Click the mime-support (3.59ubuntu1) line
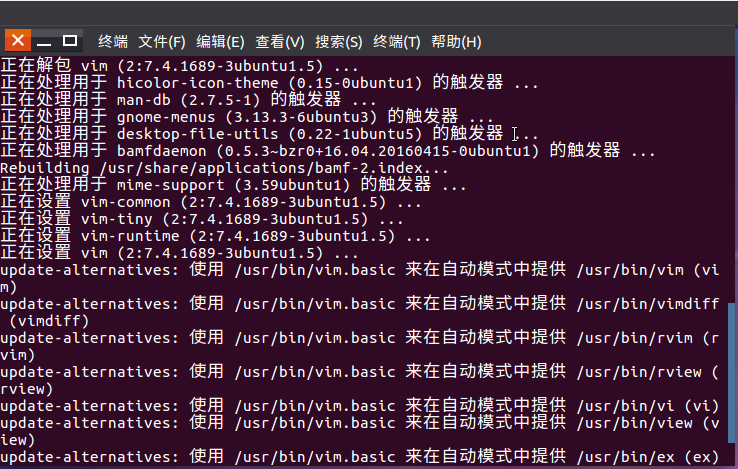 click(233, 185)
